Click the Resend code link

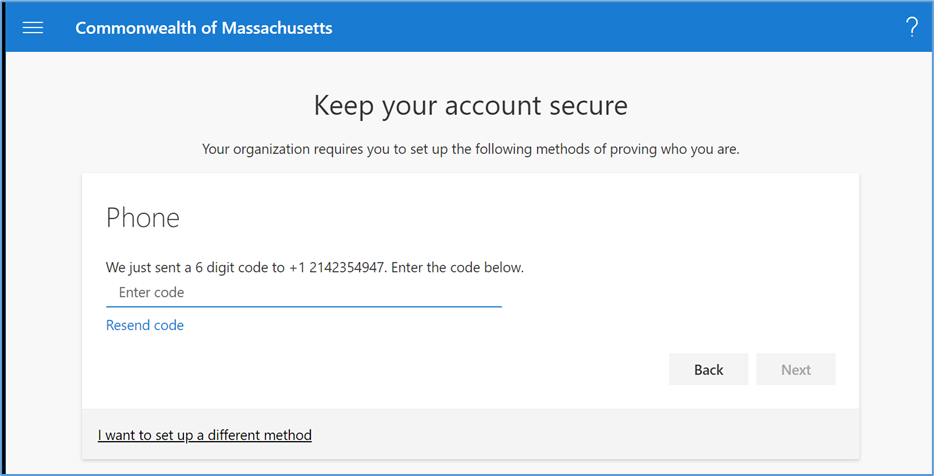(x=145, y=325)
